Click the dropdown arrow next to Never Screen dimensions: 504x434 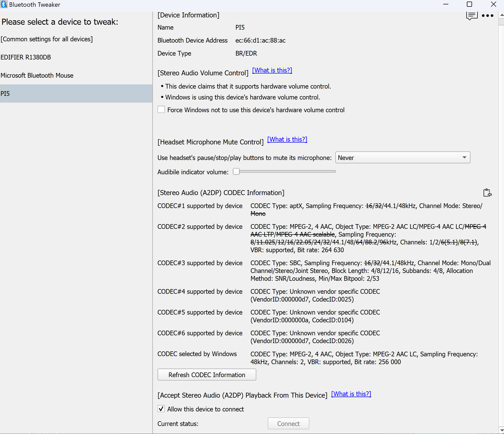pos(464,158)
